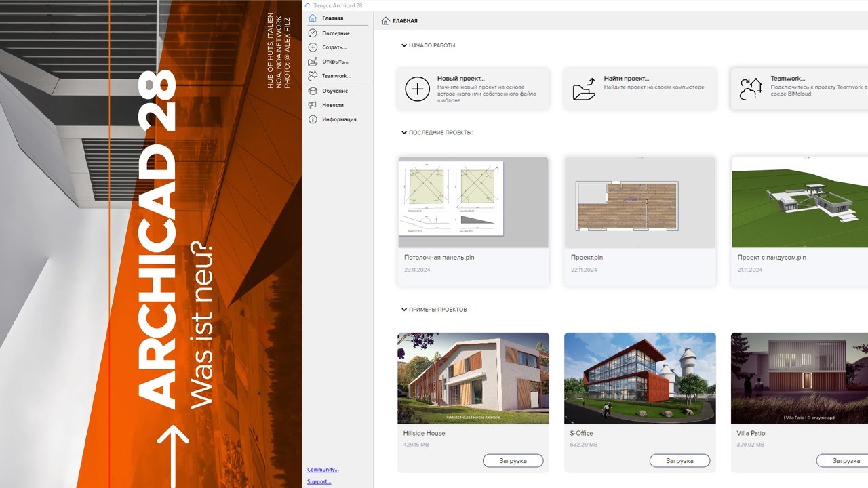Click the Потолочная панель.pln file name

439,258
